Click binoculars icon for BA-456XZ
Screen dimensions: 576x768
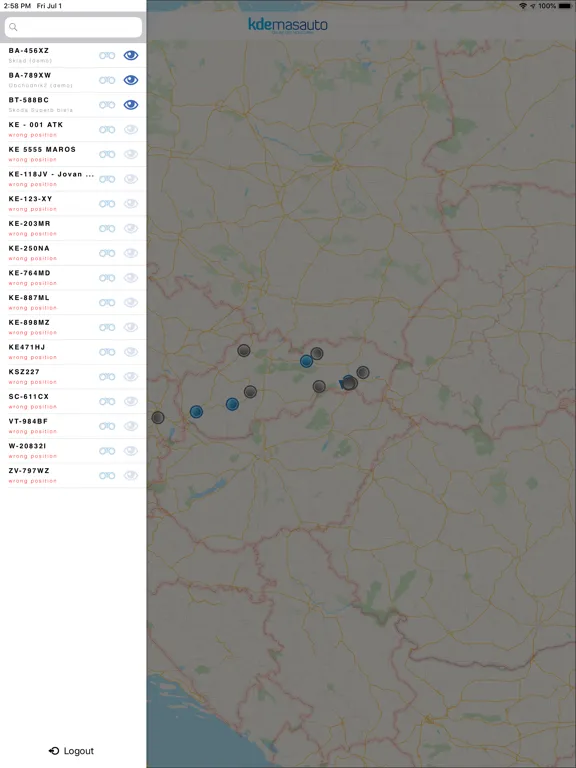point(107,55)
